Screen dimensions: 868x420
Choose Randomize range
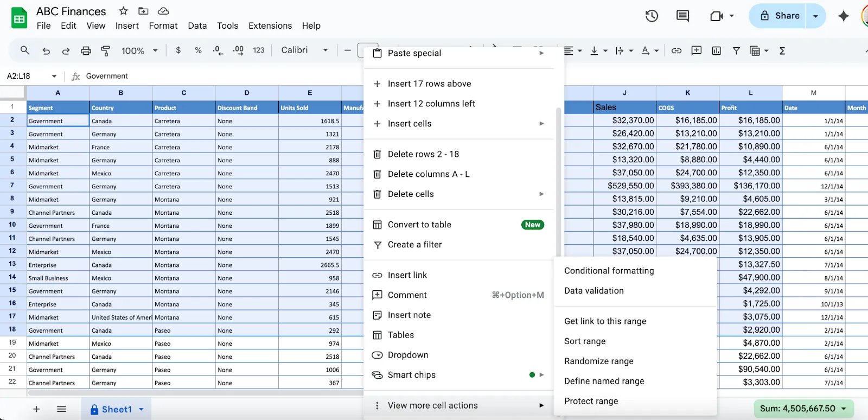click(636, 361)
